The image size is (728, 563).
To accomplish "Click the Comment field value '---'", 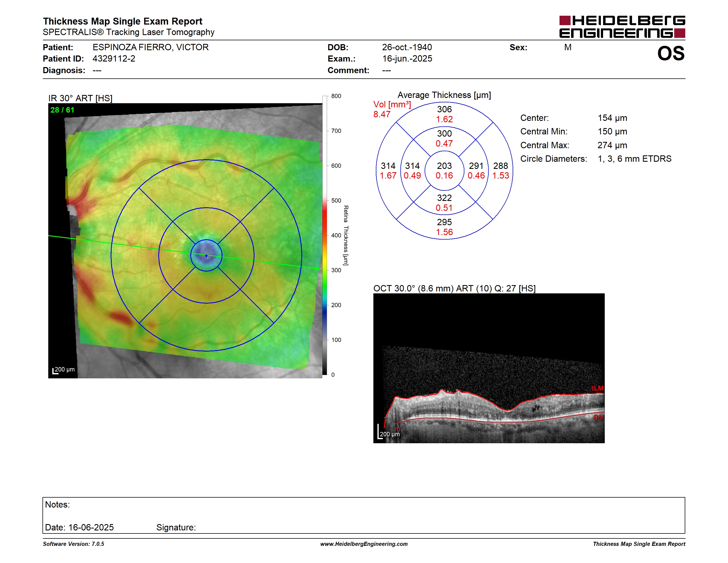I will (386, 70).
